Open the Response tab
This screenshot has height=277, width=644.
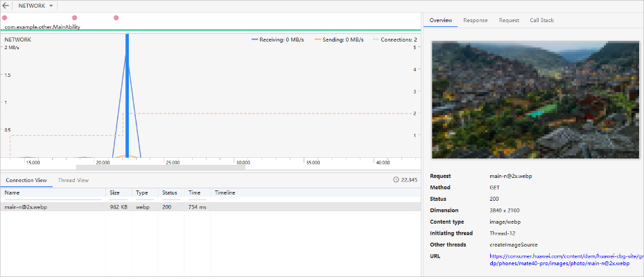475,20
